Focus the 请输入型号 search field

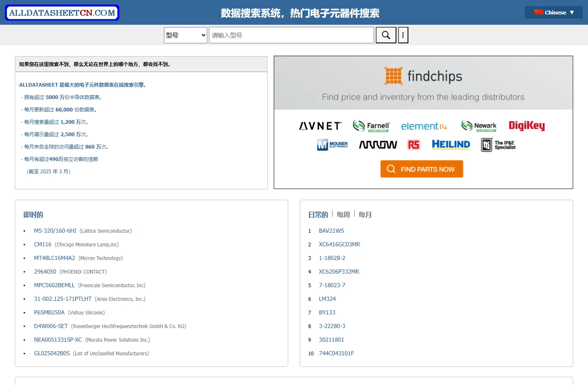tap(292, 35)
